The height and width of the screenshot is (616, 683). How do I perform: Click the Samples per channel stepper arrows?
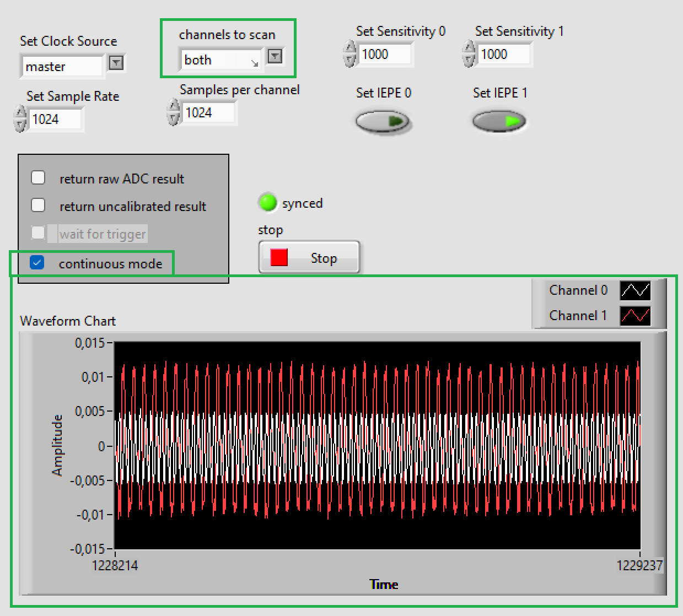pyautogui.click(x=174, y=112)
